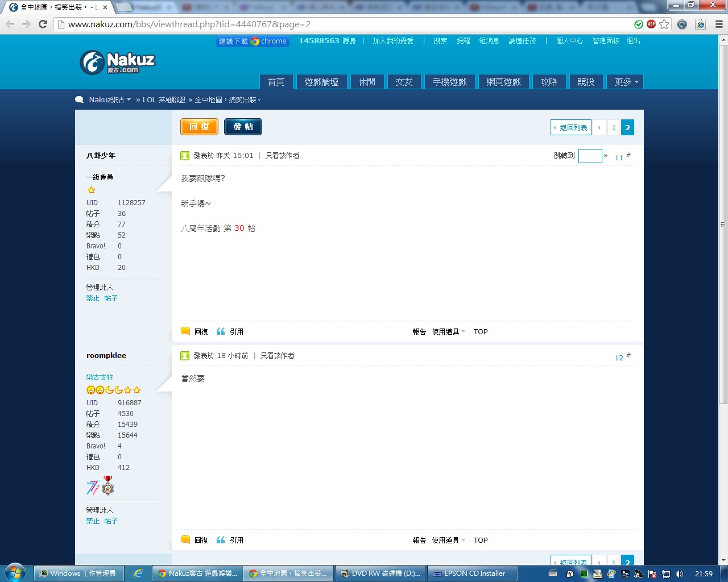This screenshot has width=728, height=582.
Task: Click 返回列表 back to list link
Action: tap(571, 128)
